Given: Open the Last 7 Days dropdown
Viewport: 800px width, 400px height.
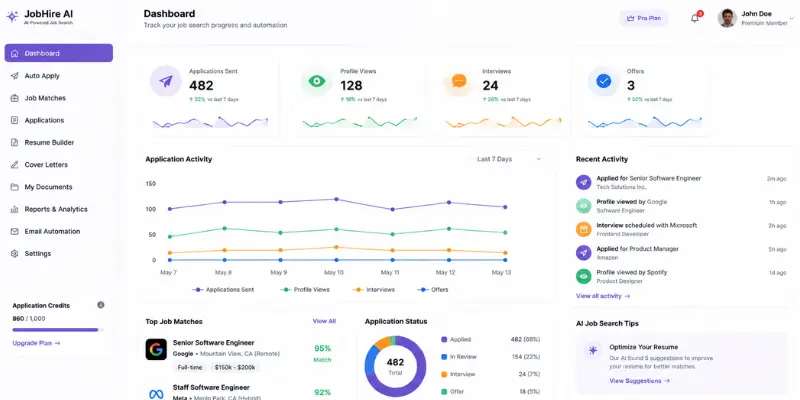Looking at the screenshot, I should 509,159.
